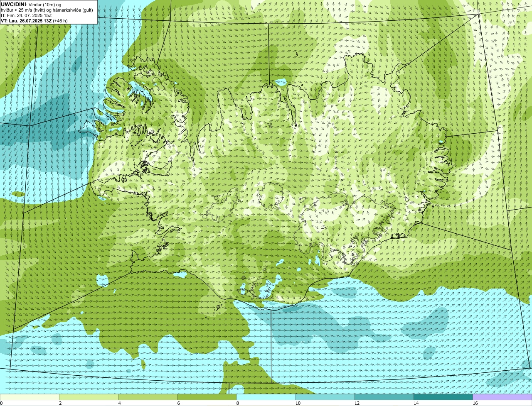Click the 6–8 m/s olive green legend swatch

pyautogui.click(x=207, y=397)
